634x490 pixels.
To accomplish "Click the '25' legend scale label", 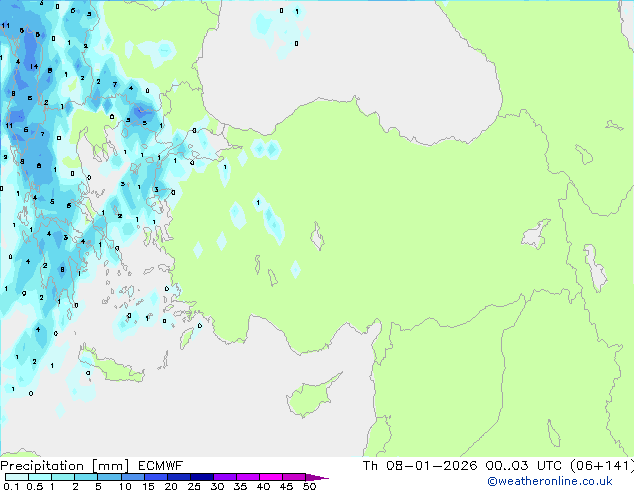I will (194, 486).
